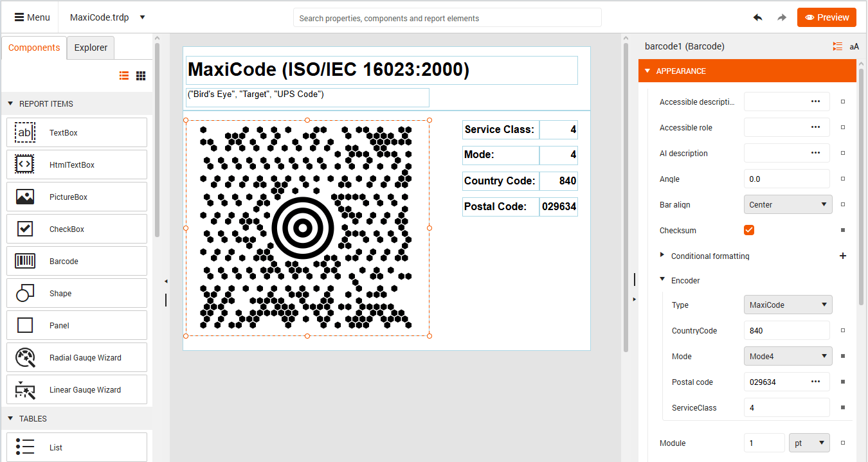
Task: Click the Angle property marker square
Action: point(843,179)
